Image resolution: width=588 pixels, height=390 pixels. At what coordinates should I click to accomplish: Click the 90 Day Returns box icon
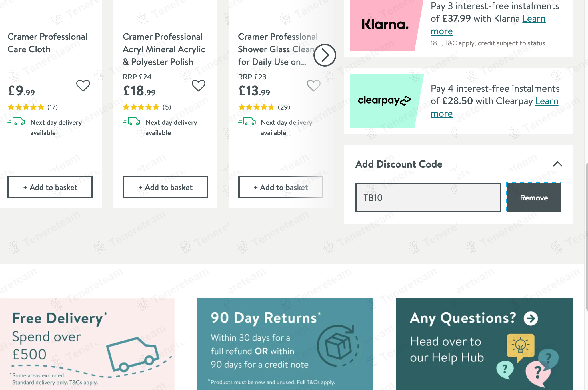pyautogui.click(x=338, y=346)
